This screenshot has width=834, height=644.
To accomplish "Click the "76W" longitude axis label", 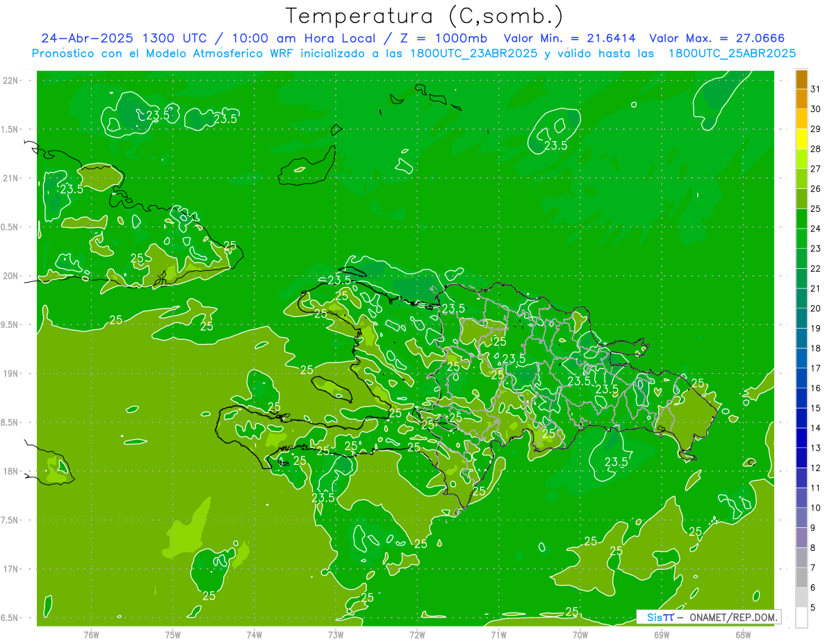I will tap(91, 635).
